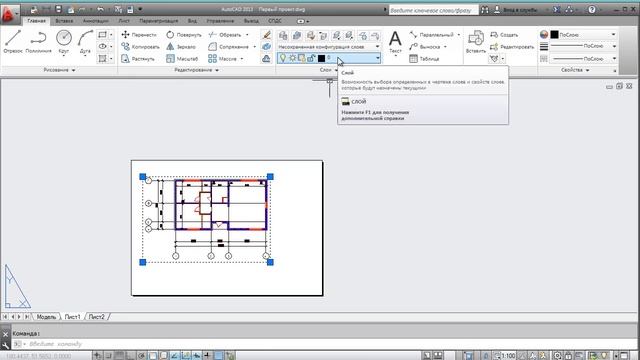Expand the Рисование panel
The width and height of the screenshot is (640, 360).
coord(60,70)
